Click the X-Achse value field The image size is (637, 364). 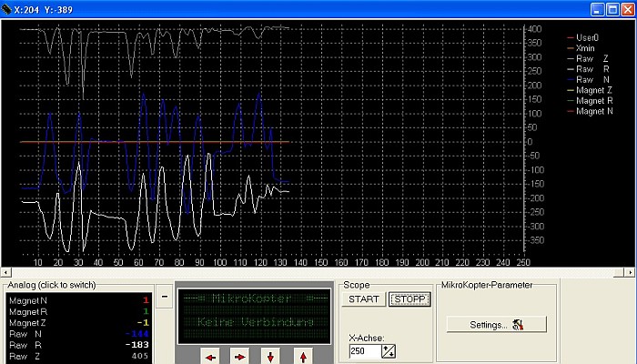pyautogui.click(x=364, y=351)
